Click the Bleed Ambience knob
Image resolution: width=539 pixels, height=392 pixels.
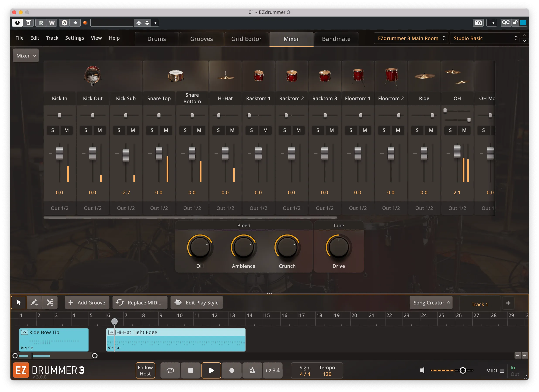coord(244,247)
